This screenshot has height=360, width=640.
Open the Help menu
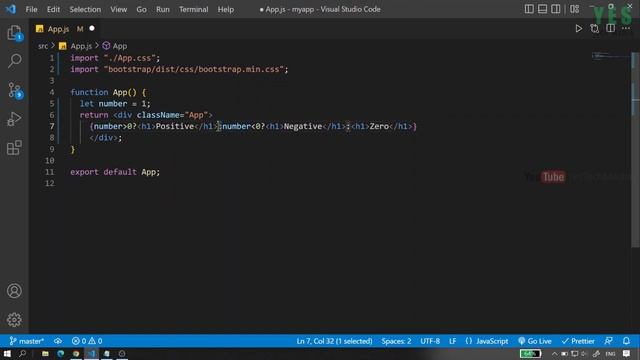pos(226,9)
